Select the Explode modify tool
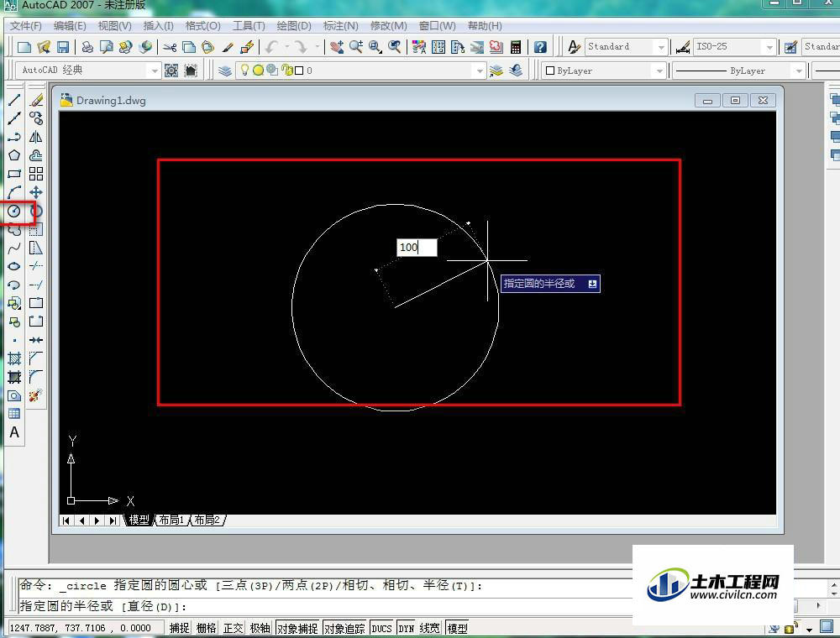The width and height of the screenshot is (840, 638). point(36,395)
